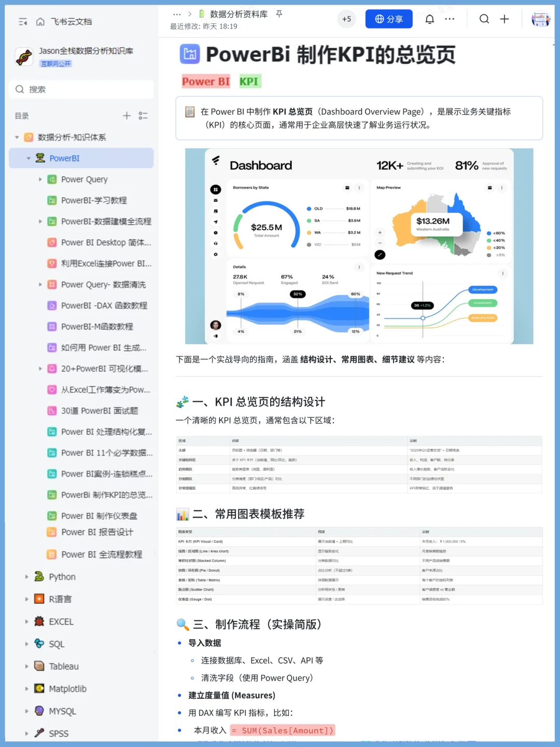The height and width of the screenshot is (747, 560).
Task: Click the 互联网公开 tag
Action: pyautogui.click(x=56, y=63)
